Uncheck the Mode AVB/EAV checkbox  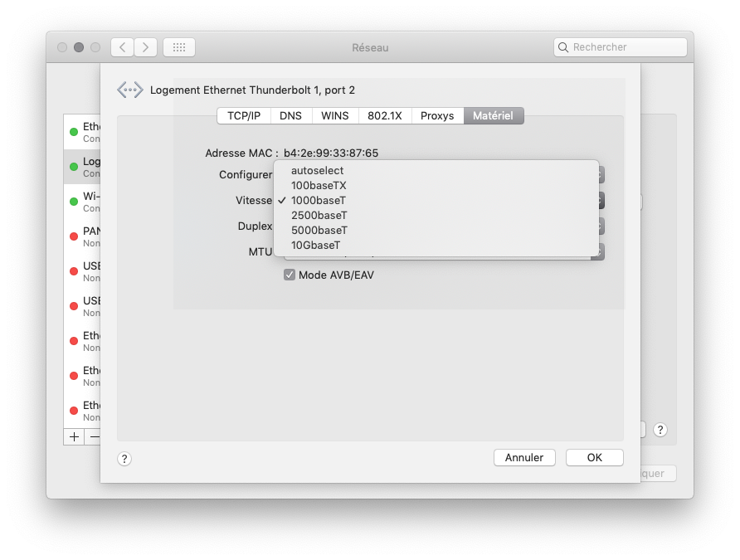point(290,275)
